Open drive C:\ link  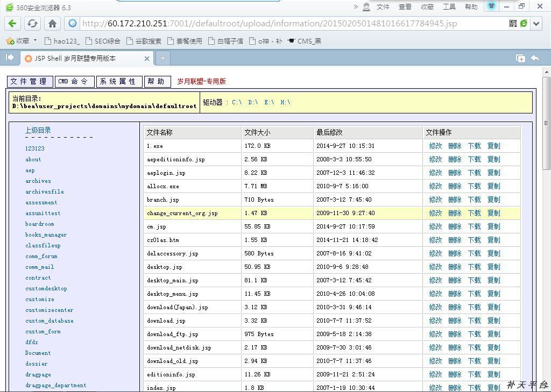point(237,102)
